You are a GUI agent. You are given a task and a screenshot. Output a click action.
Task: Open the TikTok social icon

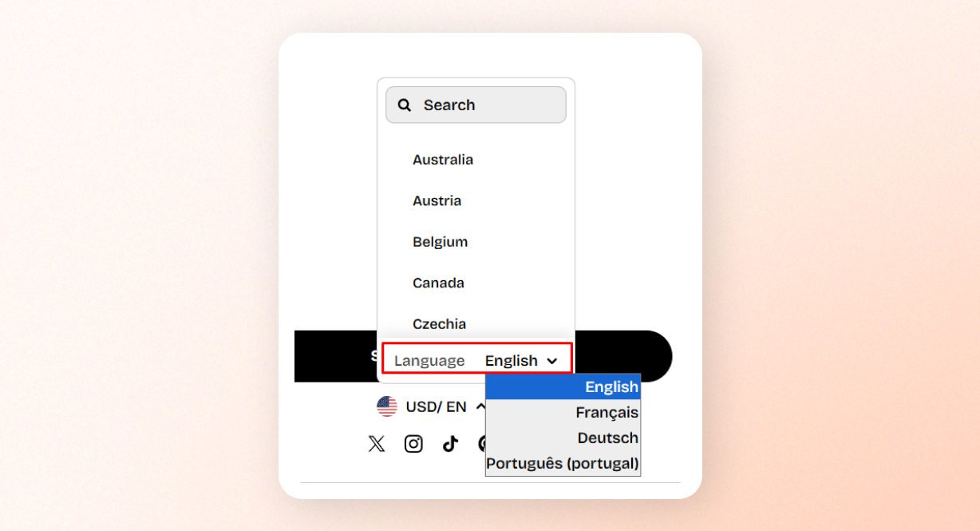[451, 444]
